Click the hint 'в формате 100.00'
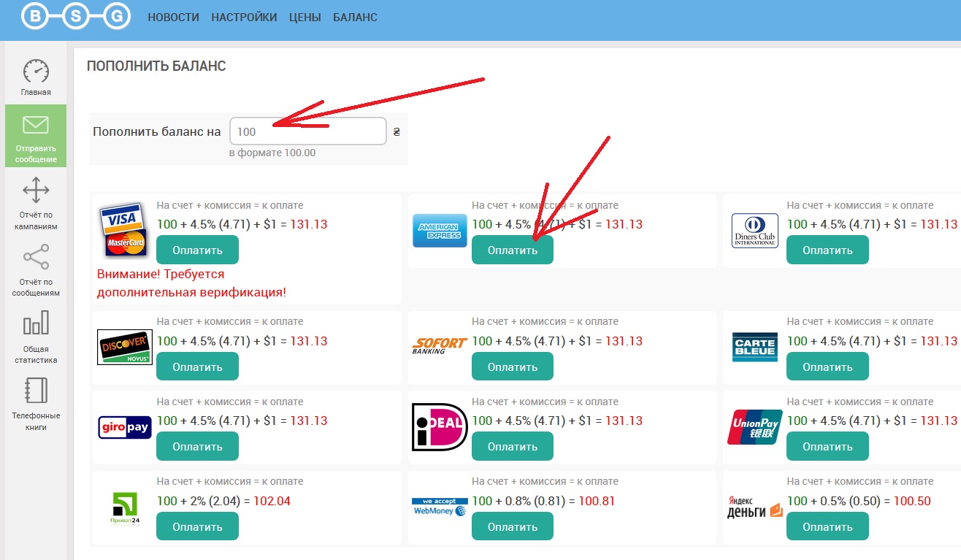 (272, 153)
